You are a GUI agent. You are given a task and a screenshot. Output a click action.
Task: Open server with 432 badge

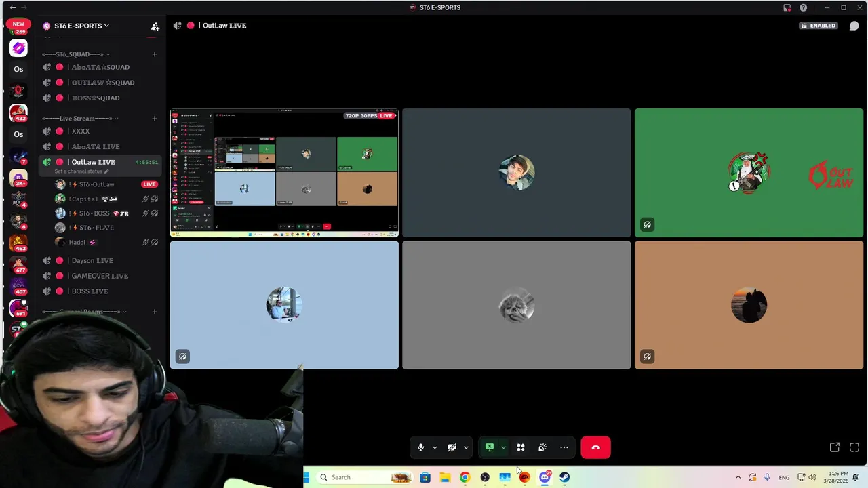[x=18, y=113]
